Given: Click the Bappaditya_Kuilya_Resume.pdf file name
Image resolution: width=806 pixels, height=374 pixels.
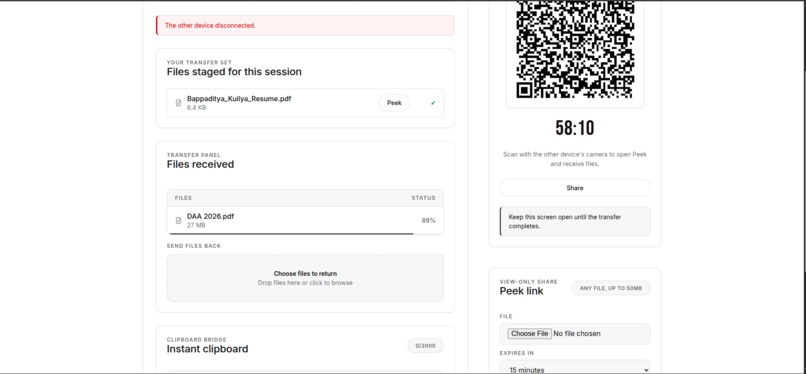Looking at the screenshot, I should [x=239, y=98].
